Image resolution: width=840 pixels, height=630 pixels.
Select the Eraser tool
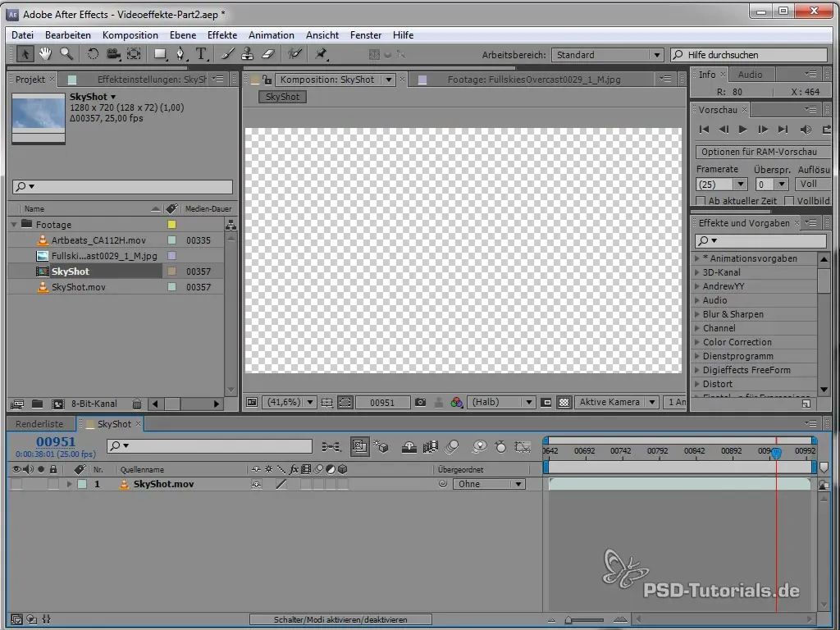[268, 54]
